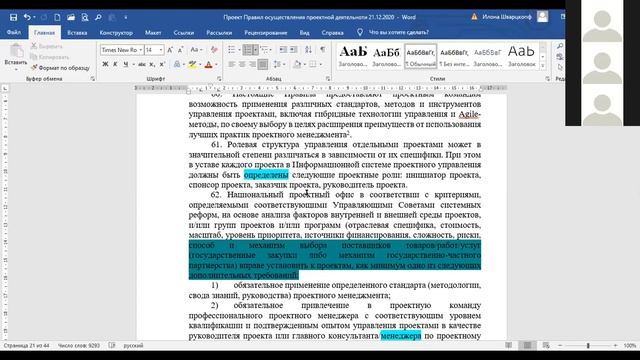
Task: Open the Файл tab
Action: click(14, 32)
